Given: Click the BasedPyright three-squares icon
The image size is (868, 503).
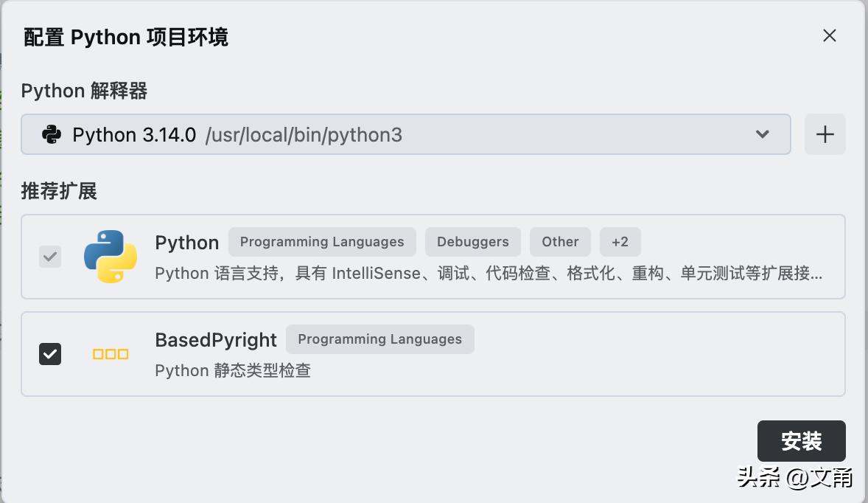Looking at the screenshot, I should point(111,354).
